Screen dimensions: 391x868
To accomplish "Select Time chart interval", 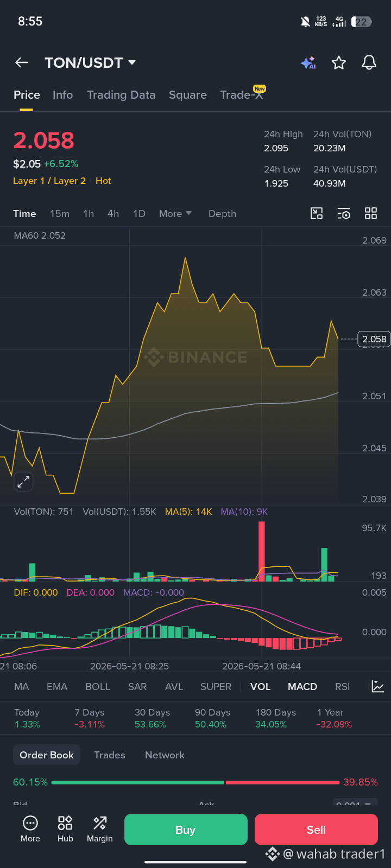I will point(24,214).
